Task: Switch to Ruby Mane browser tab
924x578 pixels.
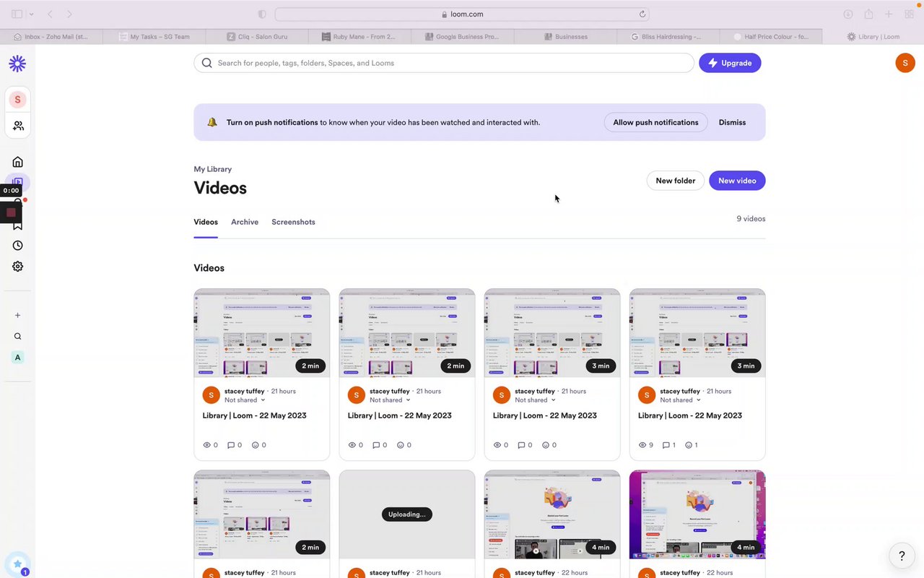Action: point(360,37)
